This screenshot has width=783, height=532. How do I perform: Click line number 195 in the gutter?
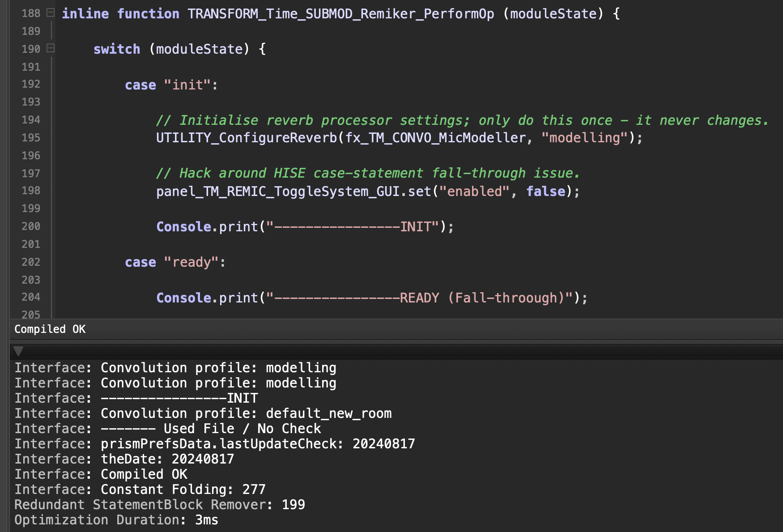point(31,138)
